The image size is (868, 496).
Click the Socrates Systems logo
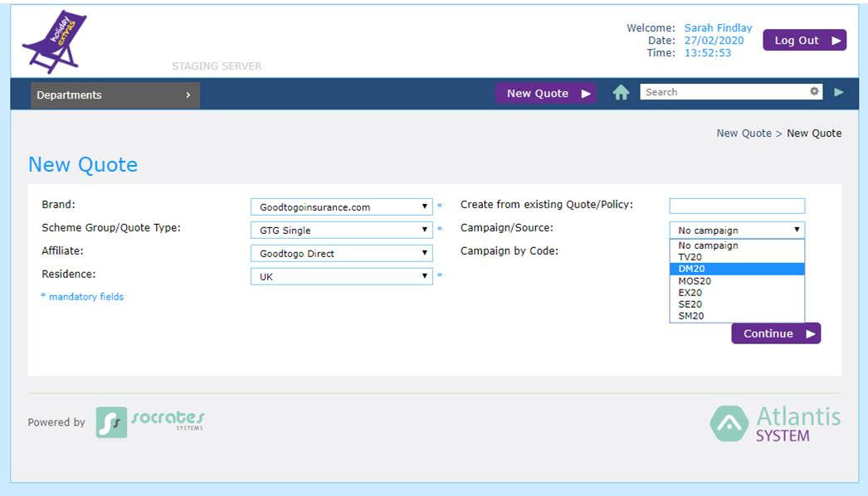coord(150,421)
